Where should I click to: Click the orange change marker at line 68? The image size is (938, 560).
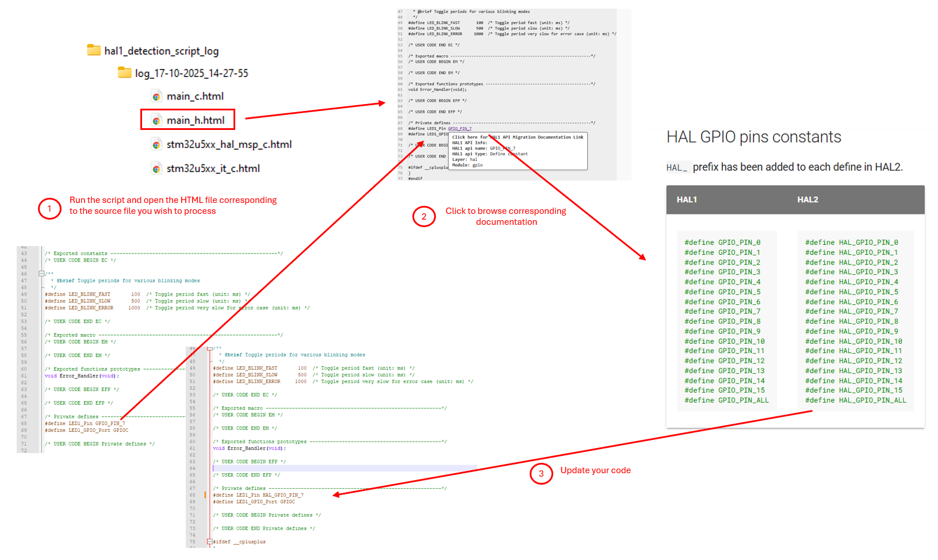(205, 495)
